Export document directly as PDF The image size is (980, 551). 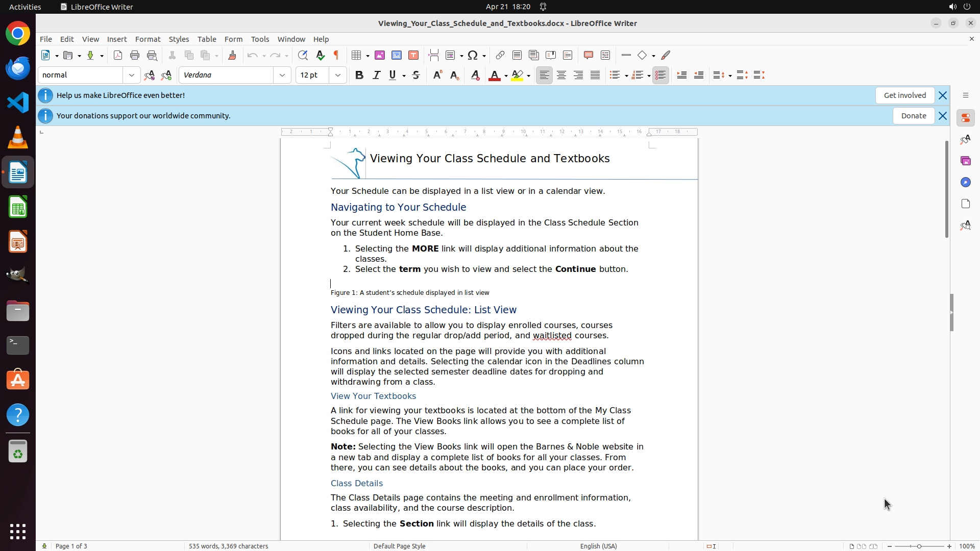coord(118,55)
